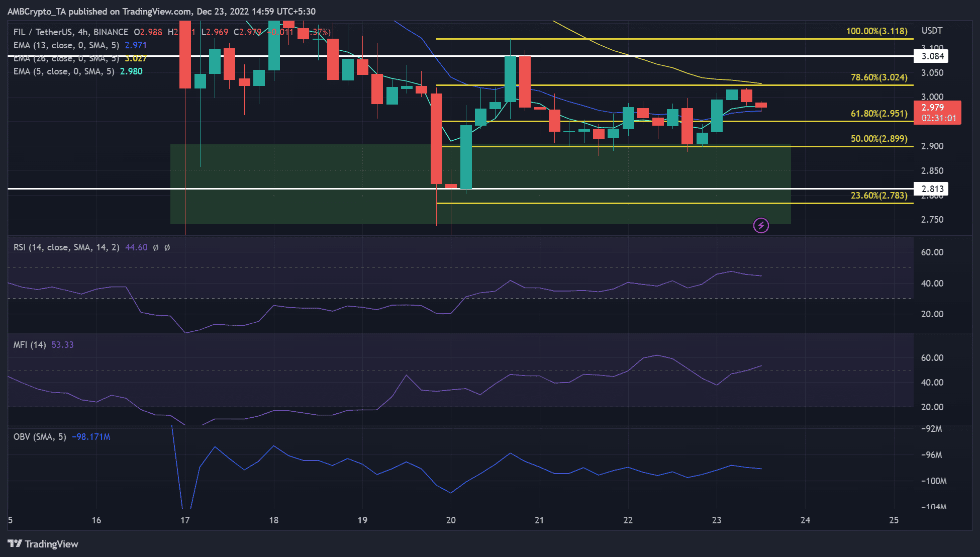Select the EMA 13 indicator legend
The image size is (980, 557).
coord(80,45)
